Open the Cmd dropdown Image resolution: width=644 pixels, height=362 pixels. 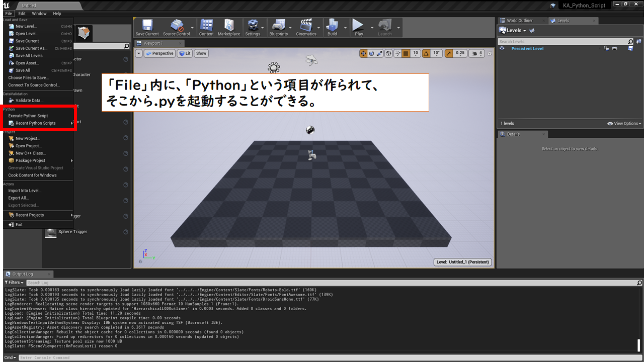[x=11, y=357]
